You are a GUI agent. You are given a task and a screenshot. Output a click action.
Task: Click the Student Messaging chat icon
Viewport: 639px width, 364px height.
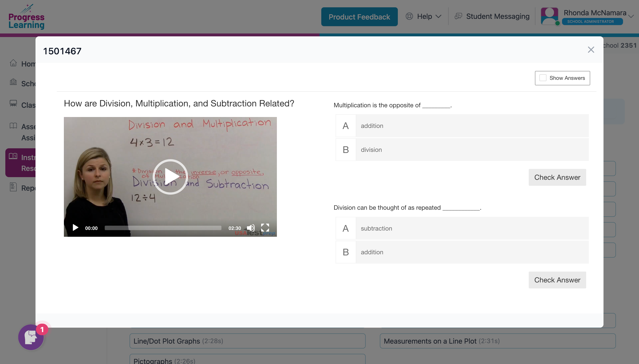pos(458,16)
